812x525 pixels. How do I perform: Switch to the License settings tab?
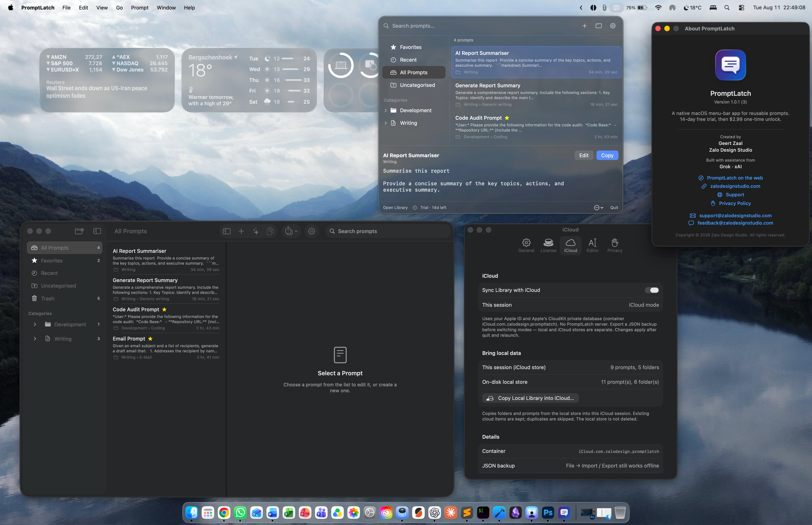pos(548,246)
